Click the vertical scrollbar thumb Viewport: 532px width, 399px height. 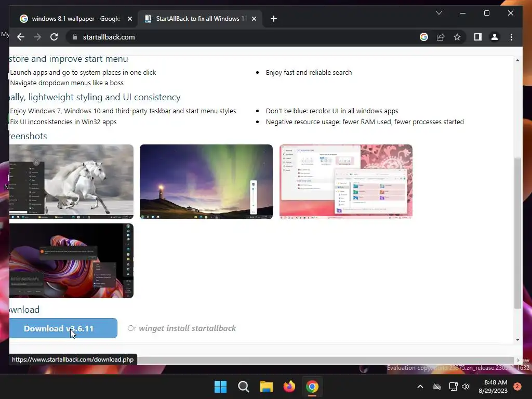[x=517, y=233]
